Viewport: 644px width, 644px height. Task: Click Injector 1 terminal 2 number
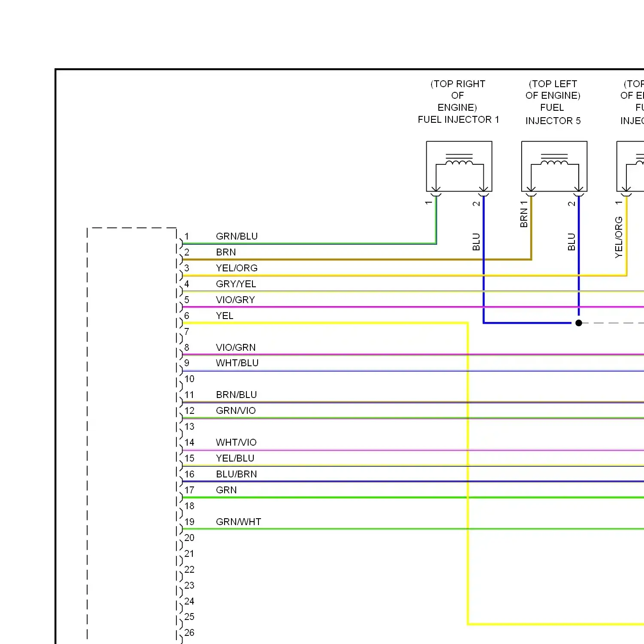pos(476,204)
